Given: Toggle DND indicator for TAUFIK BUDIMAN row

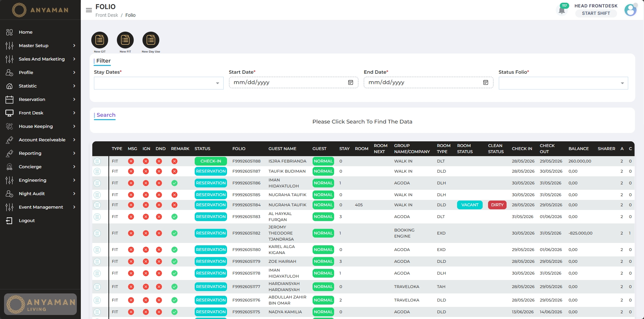Looking at the screenshot, I should pyautogui.click(x=159, y=171).
